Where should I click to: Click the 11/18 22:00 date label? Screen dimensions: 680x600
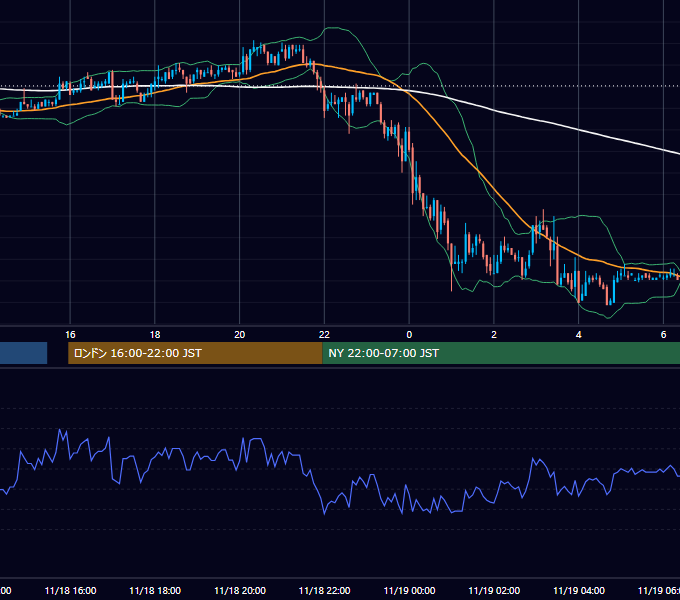pos(324,590)
